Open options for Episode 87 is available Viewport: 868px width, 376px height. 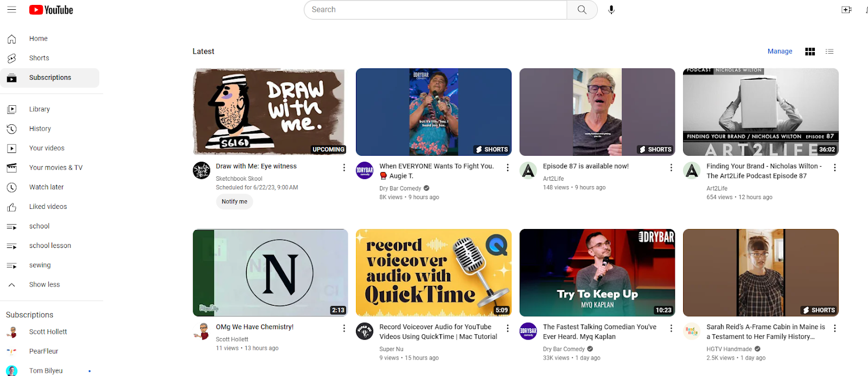(671, 168)
